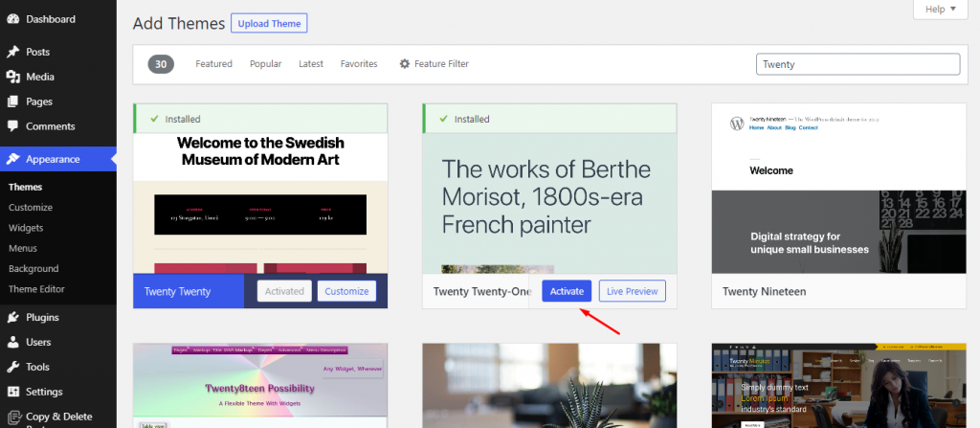This screenshot has width=980, height=428.
Task: Click the Settings sliders icon
Action: tap(12, 392)
